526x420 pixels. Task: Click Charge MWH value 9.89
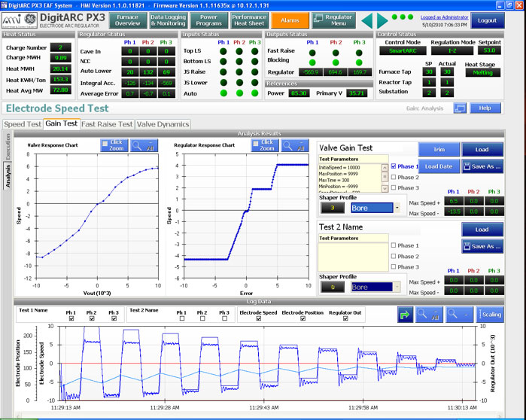coord(61,58)
